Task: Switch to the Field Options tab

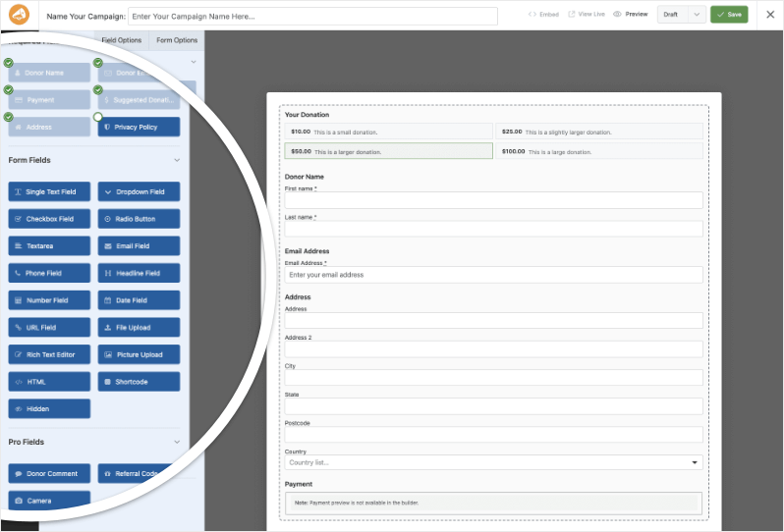Action: 122,40
